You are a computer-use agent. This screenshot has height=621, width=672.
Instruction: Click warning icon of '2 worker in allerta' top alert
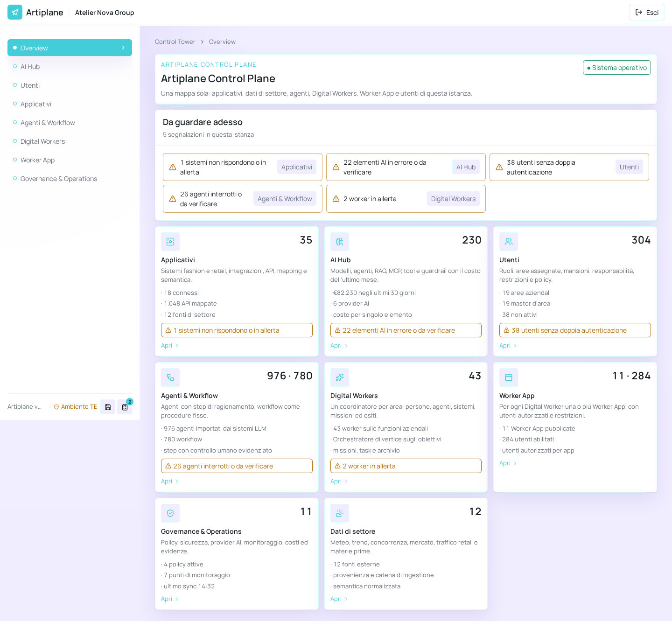click(x=336, y=199)
